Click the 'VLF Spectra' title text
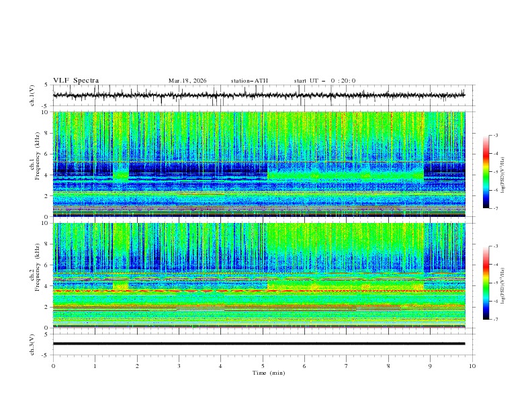Image resolution: width=532 pixels, height=411 pixels. point(76,81)
